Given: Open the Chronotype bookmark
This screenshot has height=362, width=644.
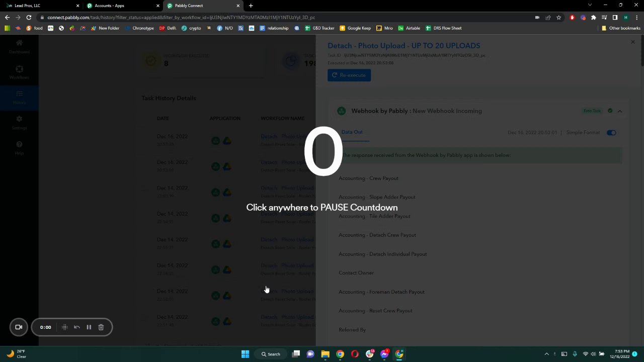Looking at the screenshot, I should (x=139, y=28).
